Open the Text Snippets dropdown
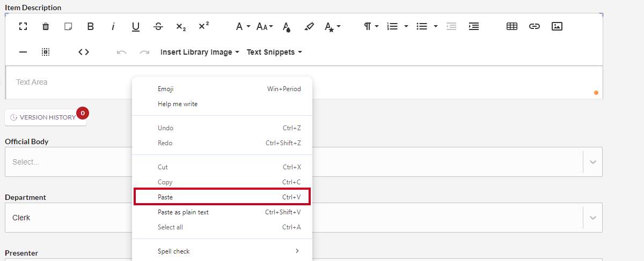Viewport: 644px width, 261px height. [x=274, y=52]
